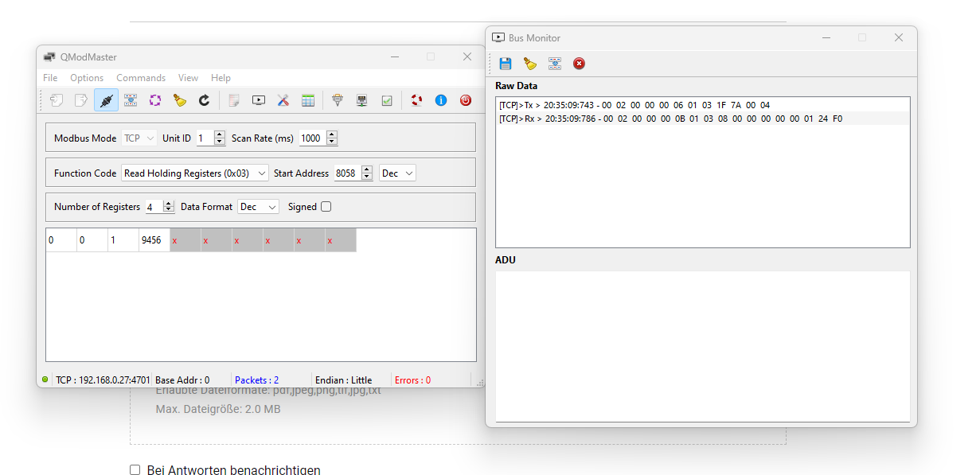Open the Data Format Dec dropdown
The image size is (980, 475).
(258, 207)
